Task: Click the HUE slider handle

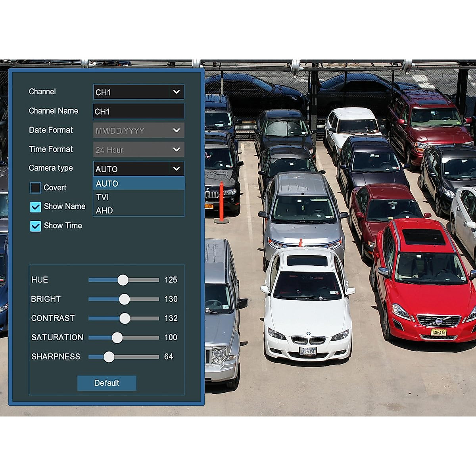Action: tap(123, 280)
